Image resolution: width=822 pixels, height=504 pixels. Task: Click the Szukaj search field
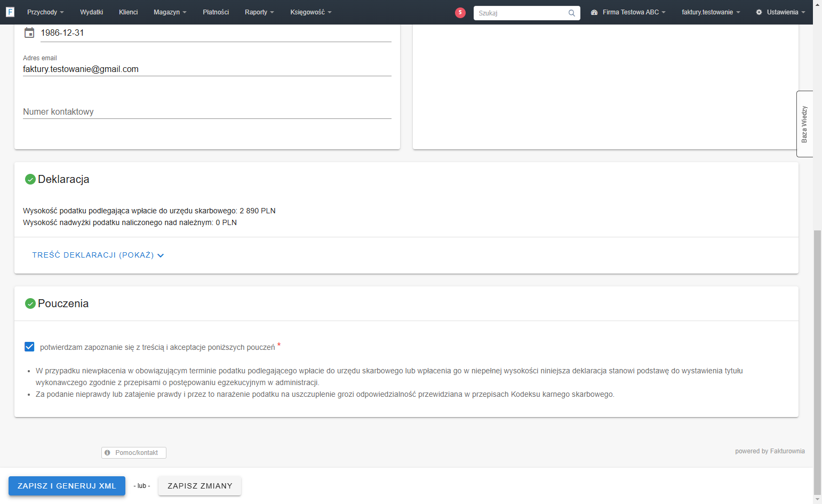(x=527, y=13)
